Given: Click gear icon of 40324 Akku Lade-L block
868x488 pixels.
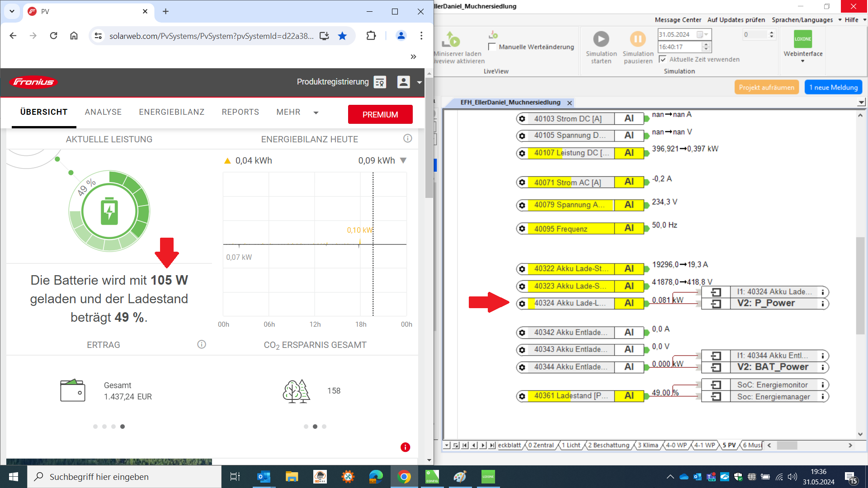Looking at the screenshot, I should coord(522,304).
